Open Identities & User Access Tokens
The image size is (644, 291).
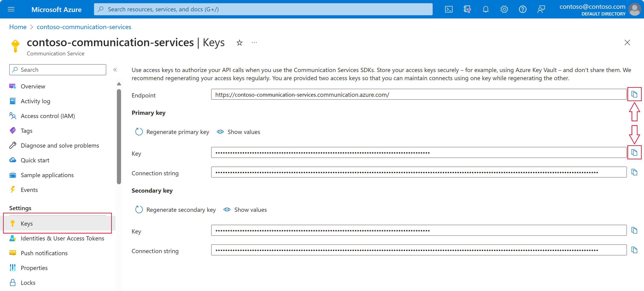click(x=62, y=238)
